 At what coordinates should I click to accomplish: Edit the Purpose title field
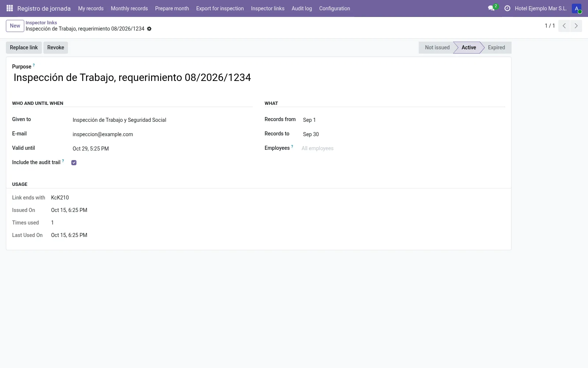pos(258,78)
